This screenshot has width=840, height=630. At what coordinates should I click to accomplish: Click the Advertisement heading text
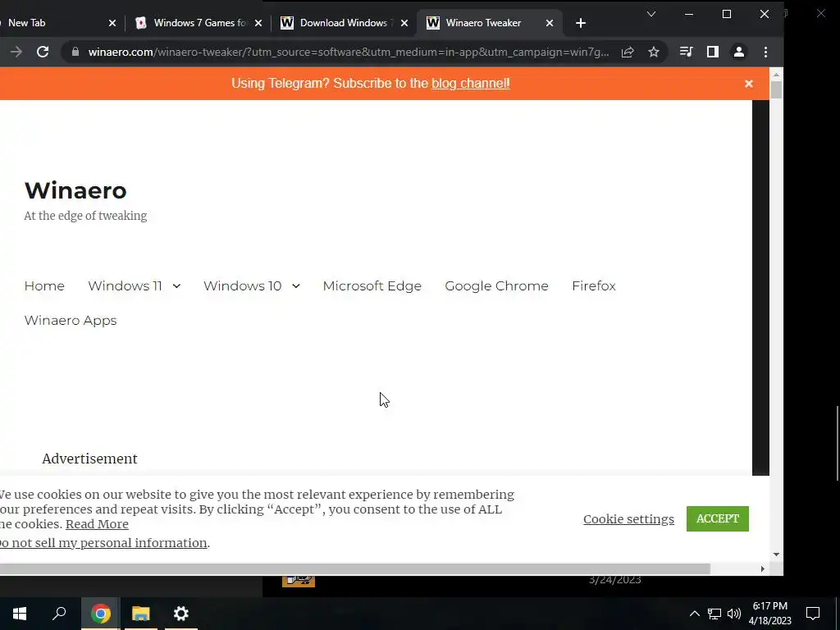[x=89, y=459]
